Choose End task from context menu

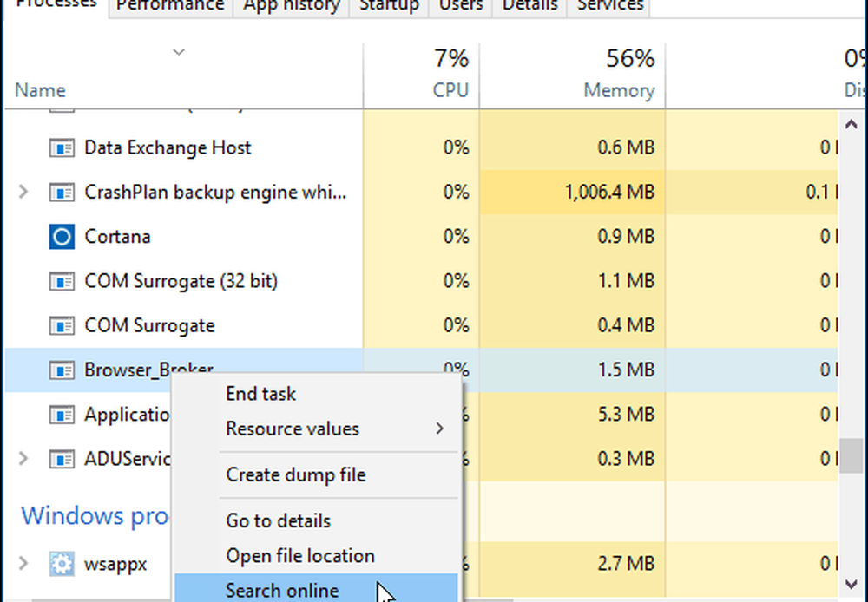[260, 394]
